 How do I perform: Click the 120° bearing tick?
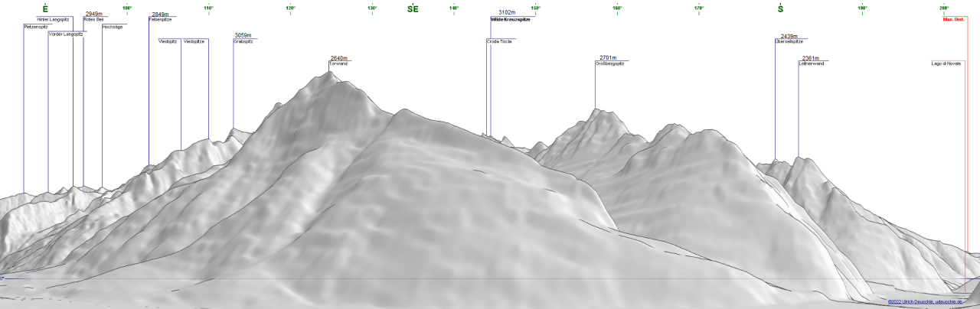290,9
